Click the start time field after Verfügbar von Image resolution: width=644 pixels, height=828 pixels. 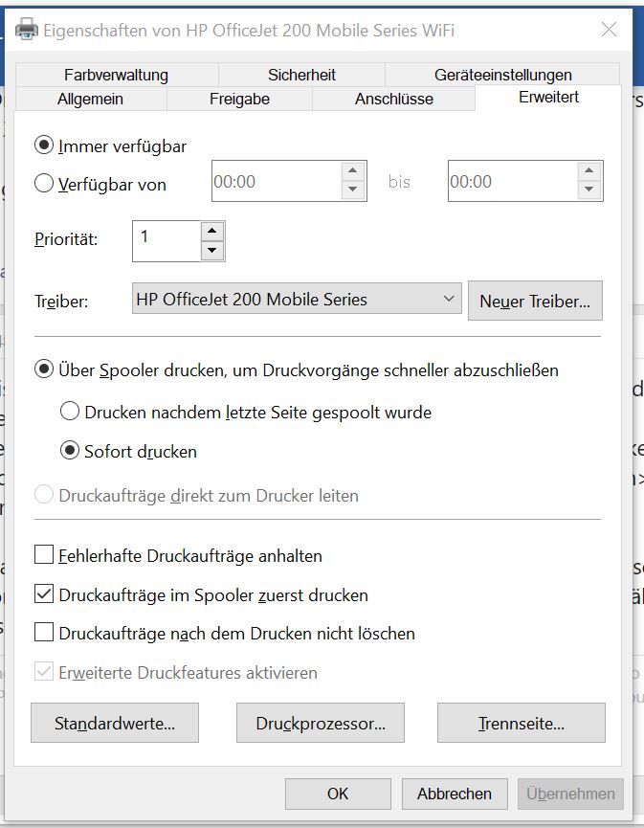(x=277, y=181)
